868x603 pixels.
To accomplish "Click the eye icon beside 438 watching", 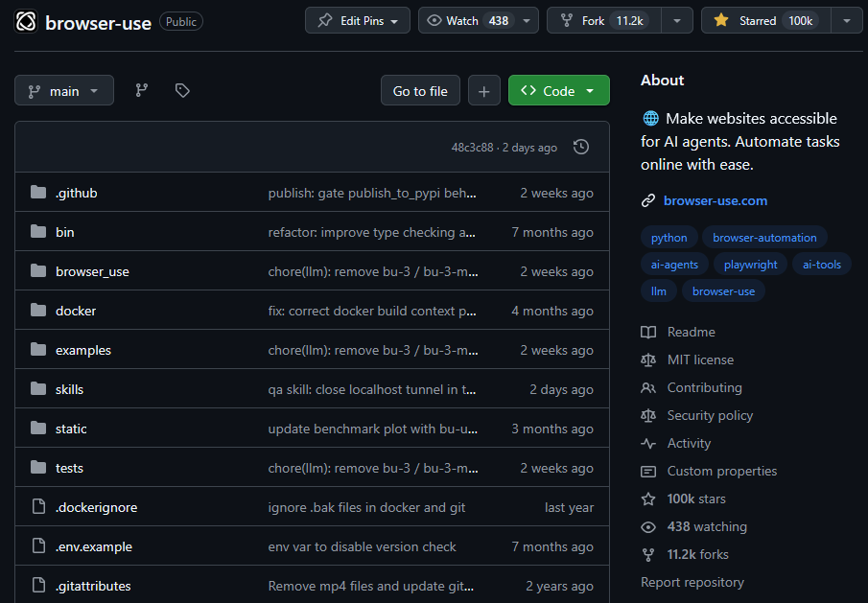I will tap(648, 527).
